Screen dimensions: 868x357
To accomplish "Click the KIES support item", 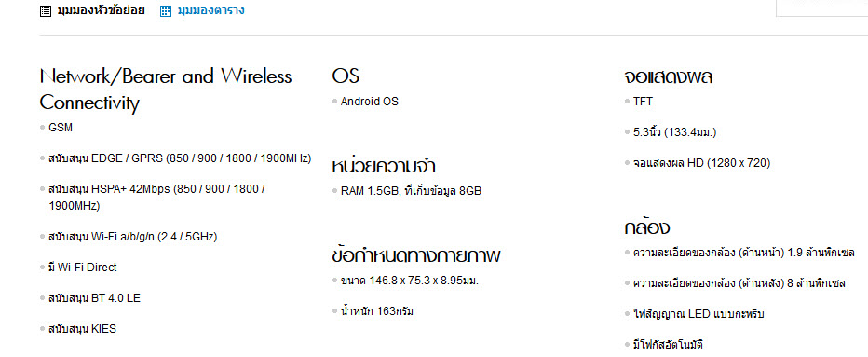I will pyautogui.click(x=83, y=329).
